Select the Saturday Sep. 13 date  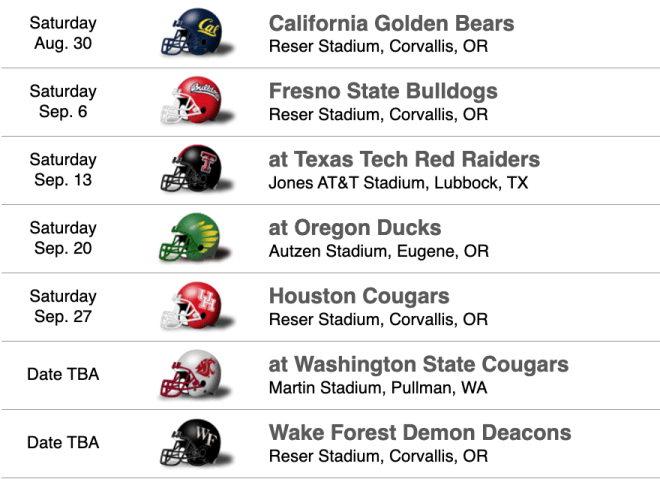pyautogui.click(x=63, y=170)
